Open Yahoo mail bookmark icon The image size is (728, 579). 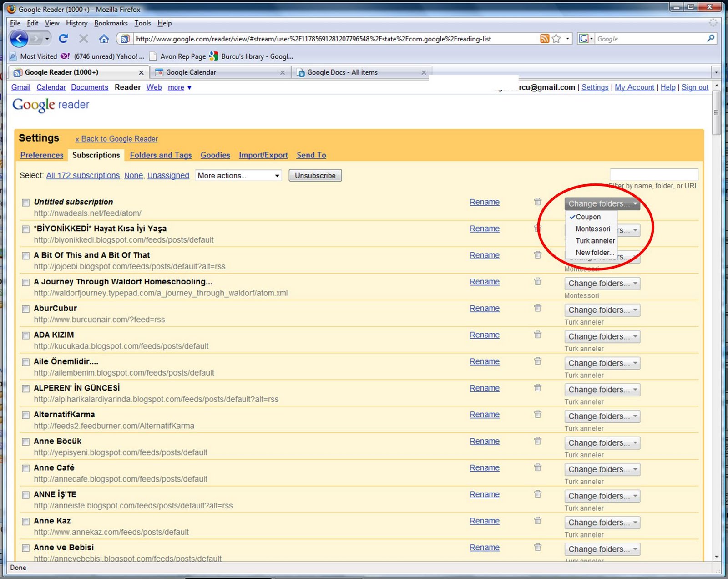click(65, 56)
